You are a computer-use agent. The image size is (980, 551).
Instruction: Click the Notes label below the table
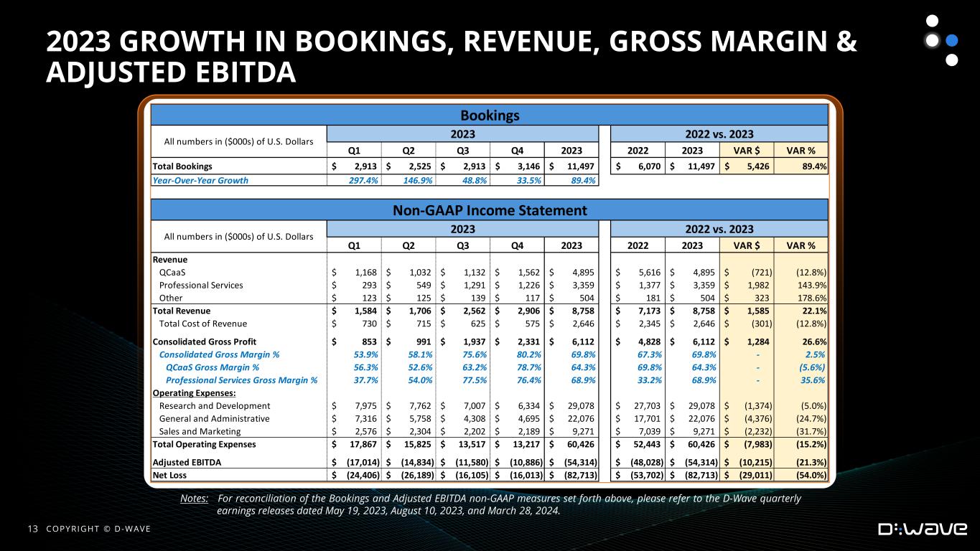194,499
